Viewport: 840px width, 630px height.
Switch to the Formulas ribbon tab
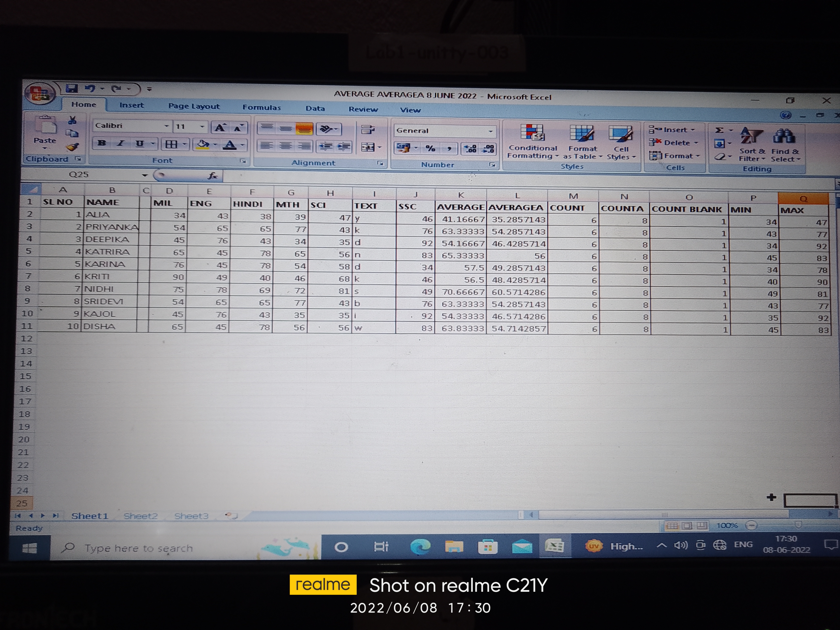pyautogui.click(x=261, y=107)
